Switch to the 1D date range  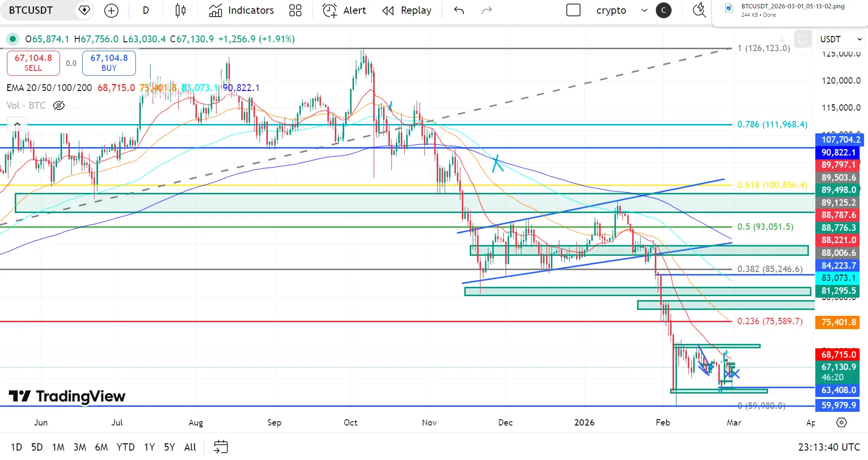tap(16, 447)
